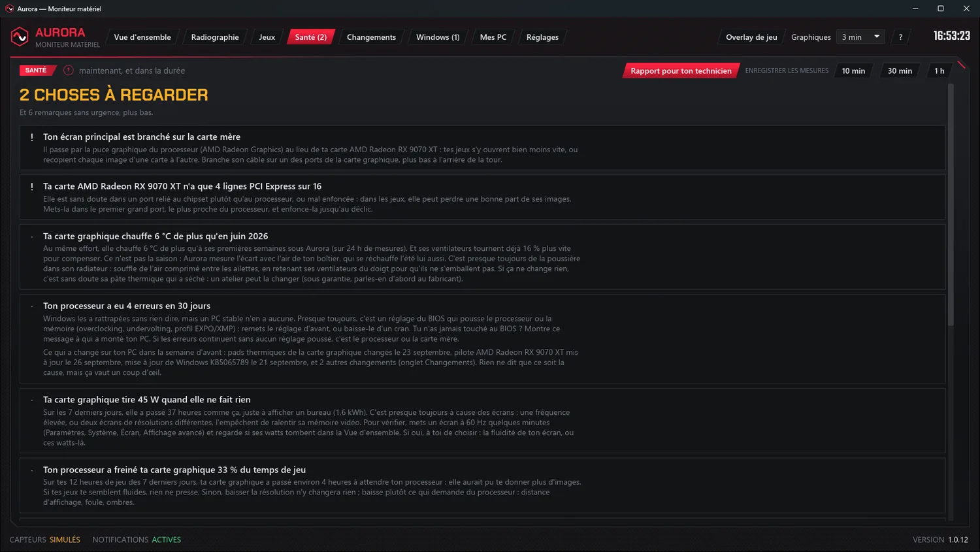
Task: Click the version number 1.0.12
Action: tap(958, 540)
